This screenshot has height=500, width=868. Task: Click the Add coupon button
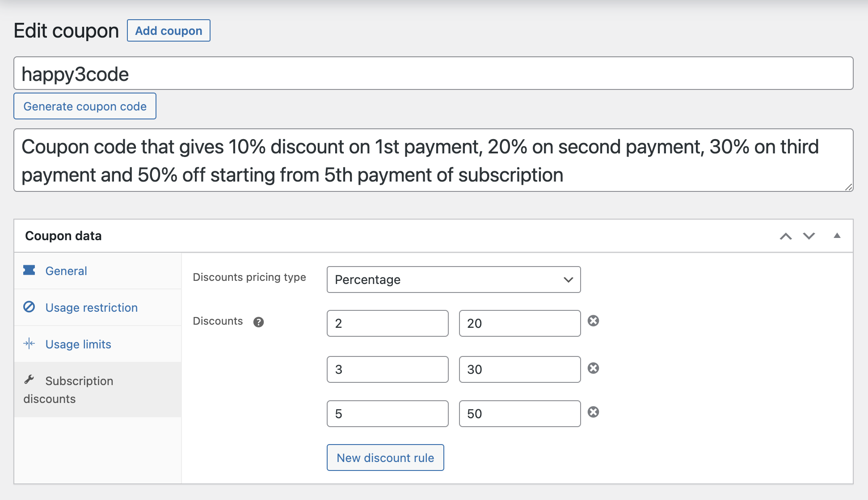click(x=169, y=30)
